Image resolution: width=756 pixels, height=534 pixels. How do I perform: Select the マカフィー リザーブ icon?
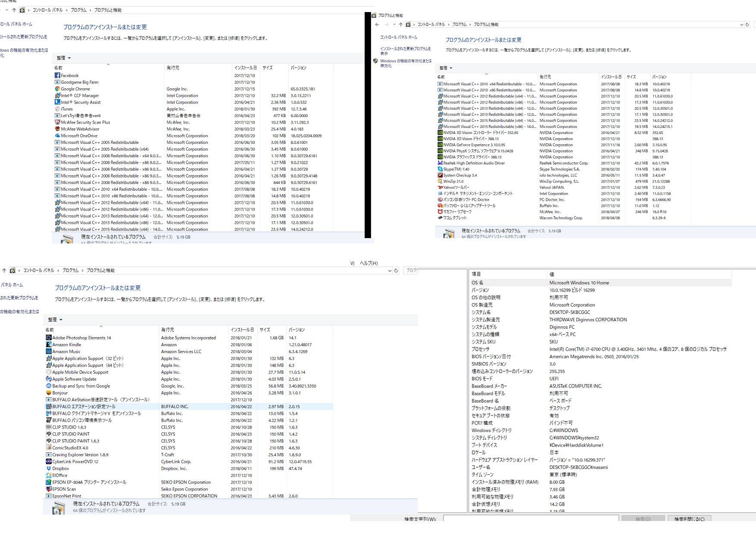(x=440, y=212)
